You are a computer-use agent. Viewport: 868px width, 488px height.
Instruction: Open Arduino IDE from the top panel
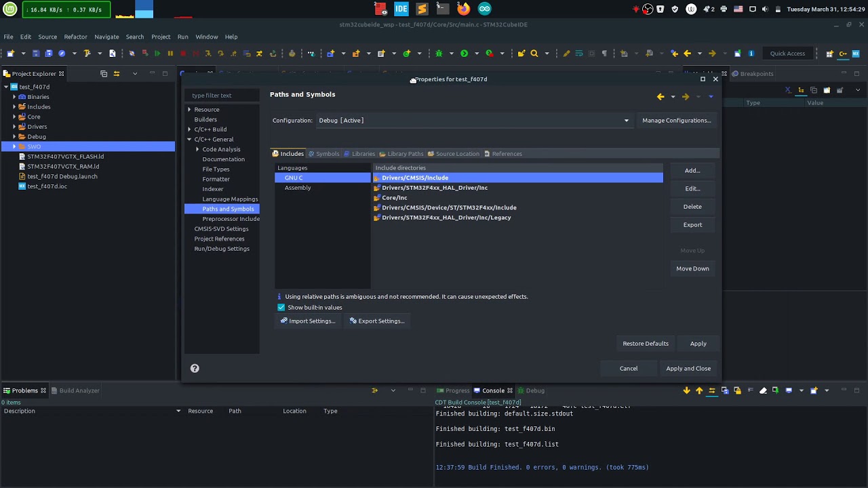[x=484, y=9]
